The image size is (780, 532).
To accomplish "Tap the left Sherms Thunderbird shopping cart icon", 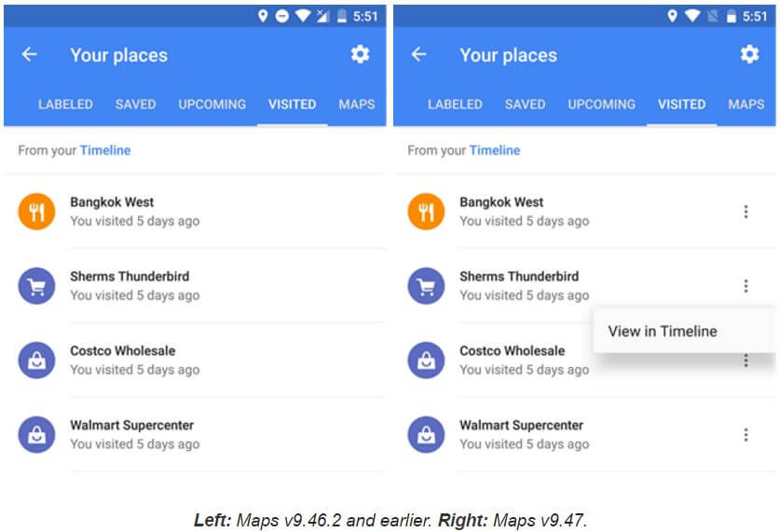I will tap(36, 286).
